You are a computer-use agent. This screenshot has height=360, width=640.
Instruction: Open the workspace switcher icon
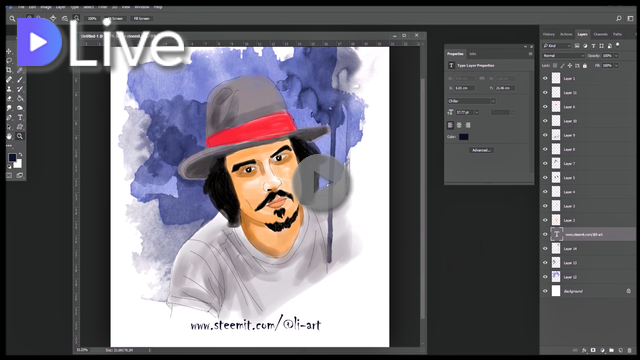pos(630,18)
